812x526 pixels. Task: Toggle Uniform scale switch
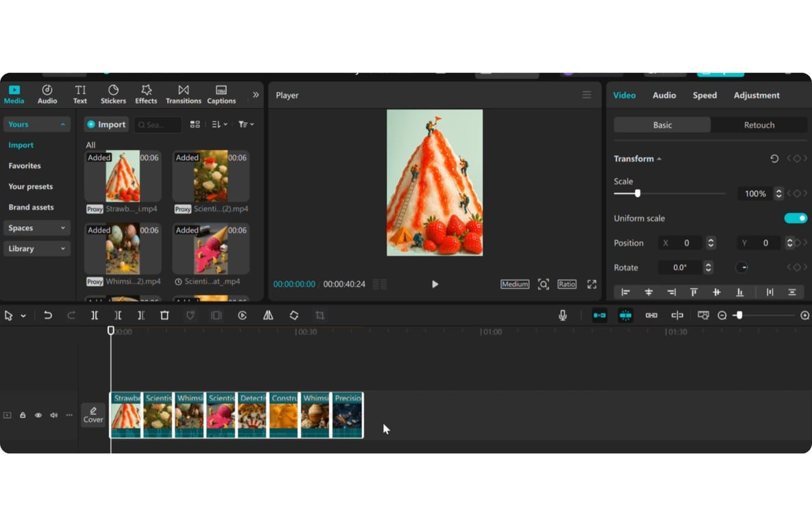(796, 218)
